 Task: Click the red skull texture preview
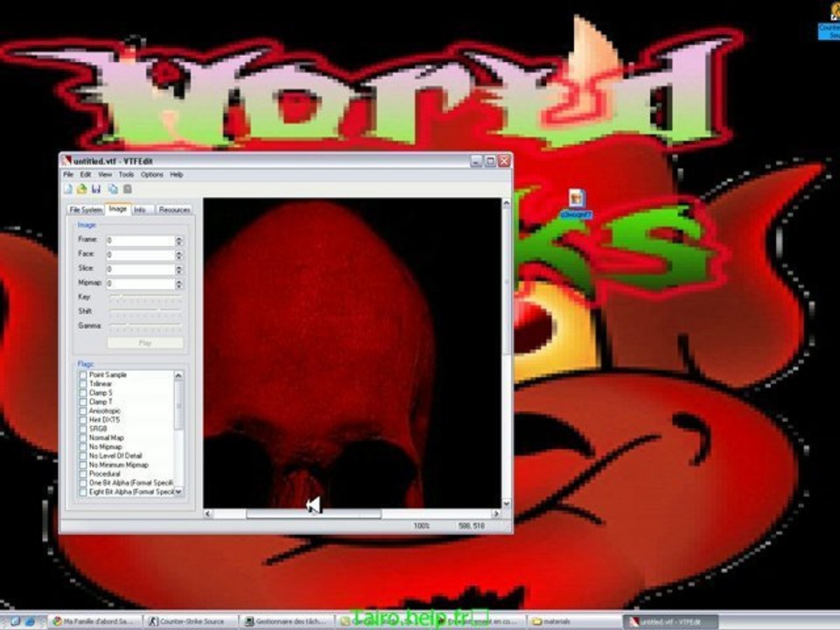(352, 353)
